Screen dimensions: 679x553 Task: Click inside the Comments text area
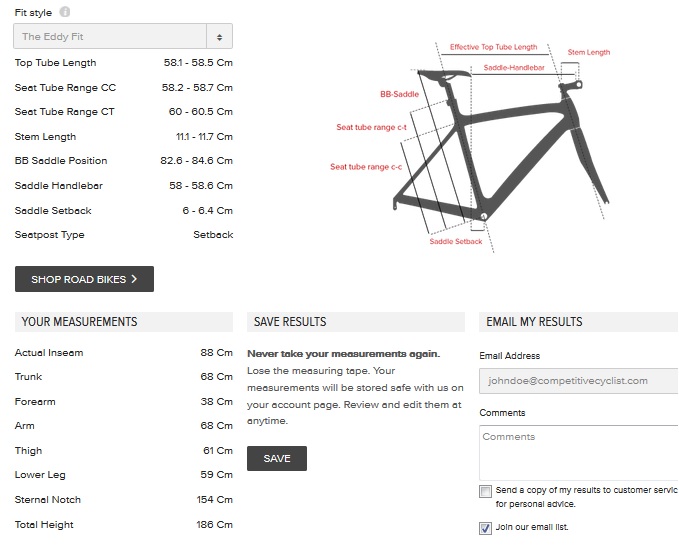[578, 452]
